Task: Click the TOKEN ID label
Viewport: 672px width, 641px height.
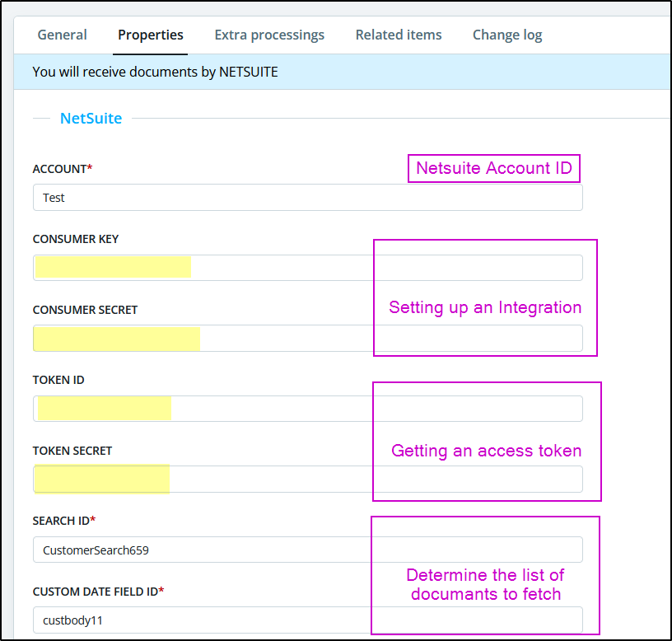Action: point(58,380)
